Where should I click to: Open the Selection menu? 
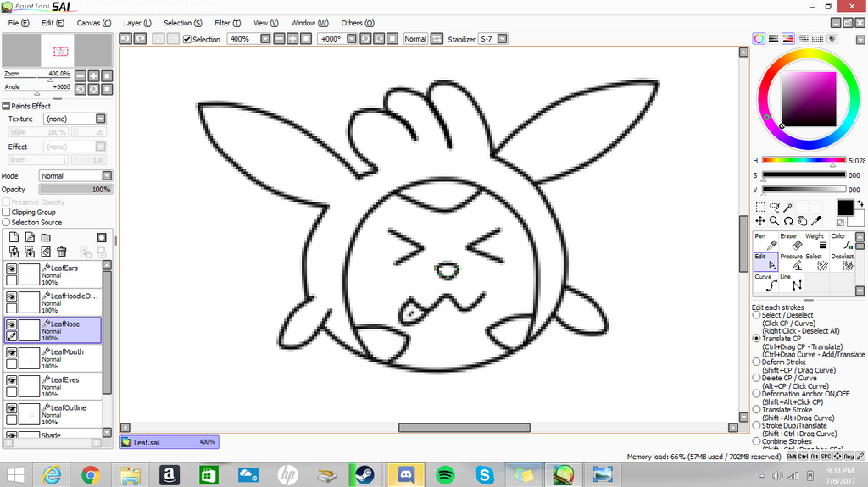coord(183,23)
